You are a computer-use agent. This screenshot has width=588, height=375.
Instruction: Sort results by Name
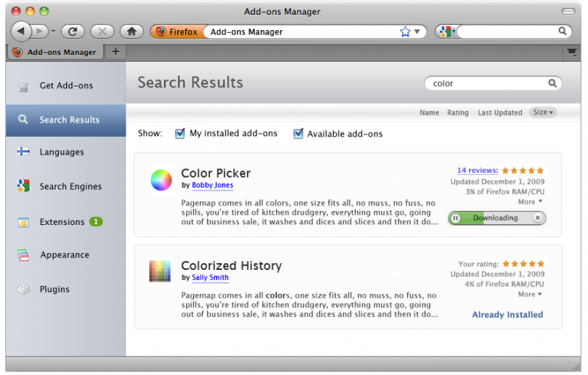pos(429,113)
